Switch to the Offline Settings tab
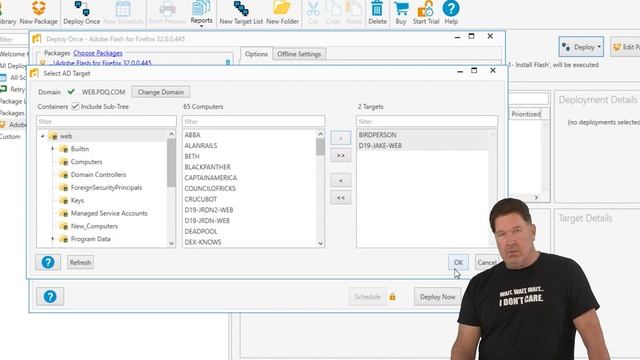This screenshot has height=360, width=640. point(299,54)
